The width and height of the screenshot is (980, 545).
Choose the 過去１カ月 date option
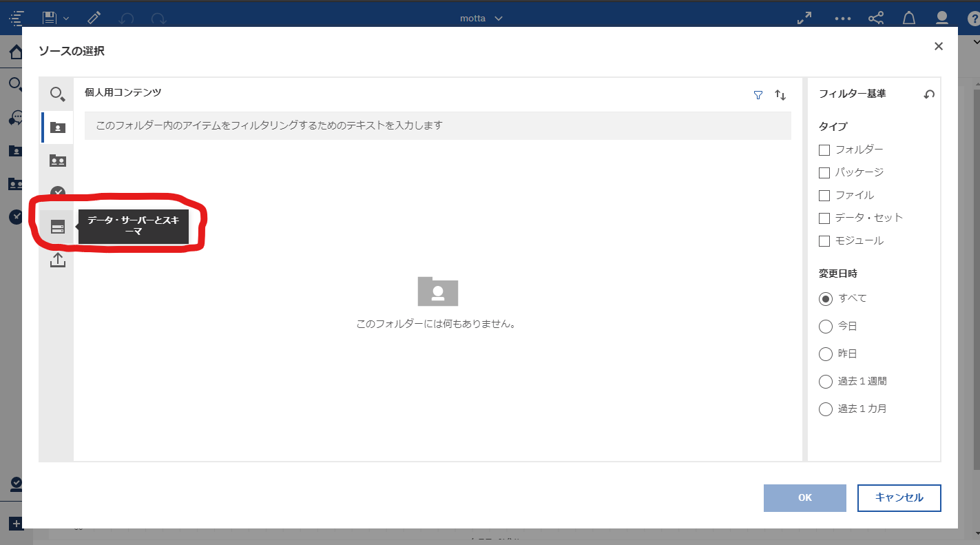coord(825,409)
